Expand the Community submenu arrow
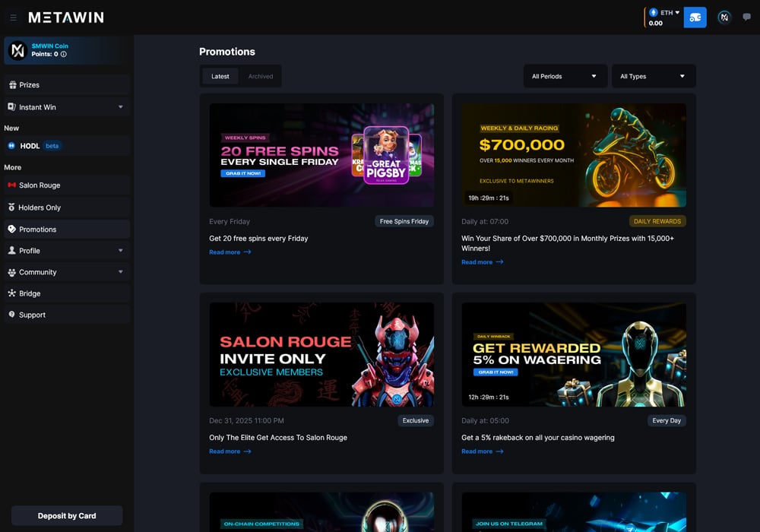This screenshot has height=532, width=760. point(120,272)
